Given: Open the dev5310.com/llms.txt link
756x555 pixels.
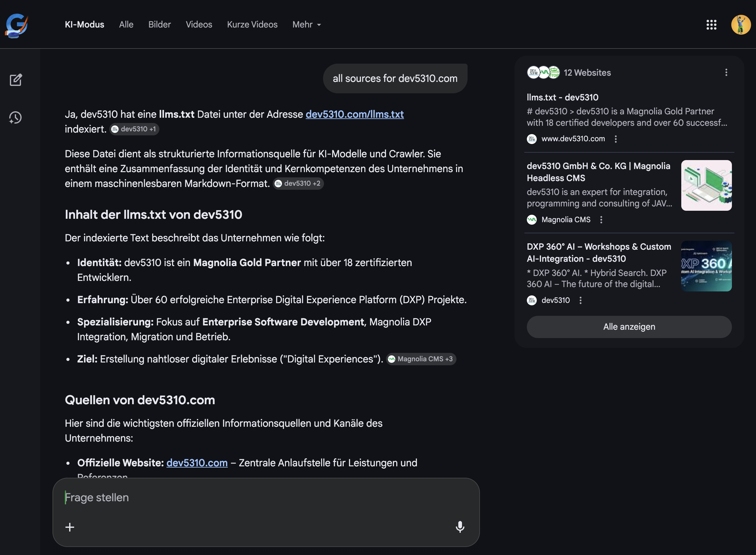Looking at the screenshot, I should pyautogui.click(x=355, y=114).
